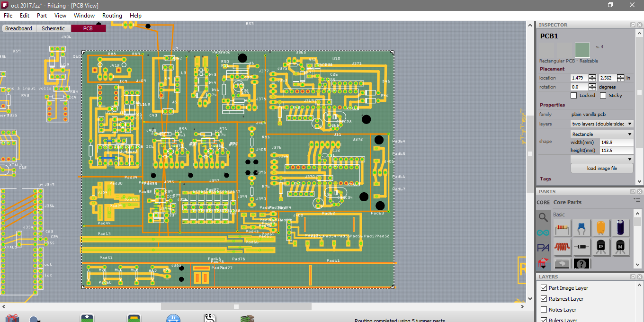Image resolution: width=644 pixels, height=322 pixels.
Task: Select the mystery part with question mark
Action: 581,264
